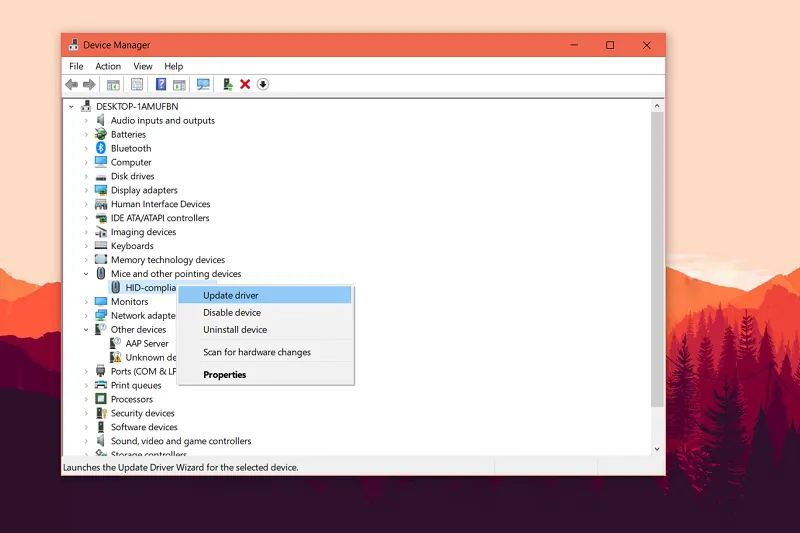This screenshot has height=533, width=800.
Task: Select the Ports (COM & LPT) entry
Action: 143,371
